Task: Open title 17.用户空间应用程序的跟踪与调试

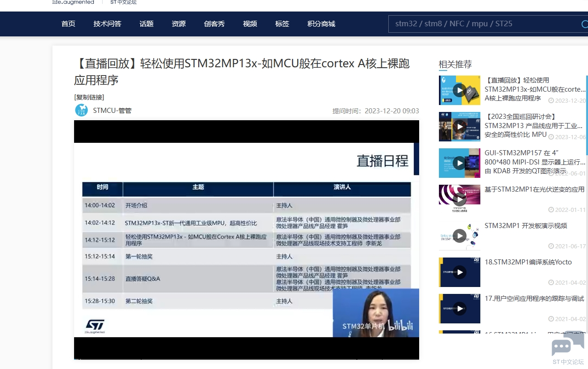Action: pyautogui.click(x=534, y=299)
